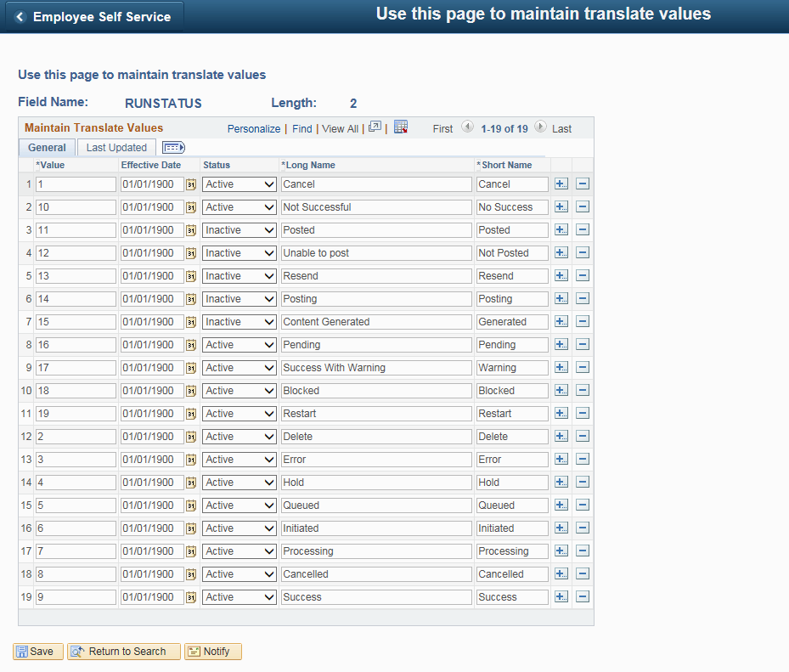Image resolution: width=789 pixels, height=672 pixels.
Task: Sort by Value column header
Action: click(x=53, y=165)
